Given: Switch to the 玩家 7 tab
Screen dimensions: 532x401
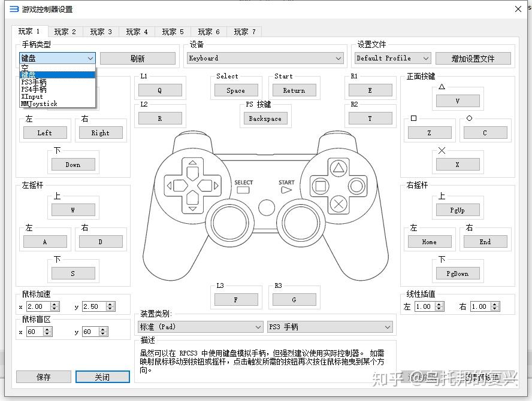Looking at the screenshot, I should coord(244,31).
